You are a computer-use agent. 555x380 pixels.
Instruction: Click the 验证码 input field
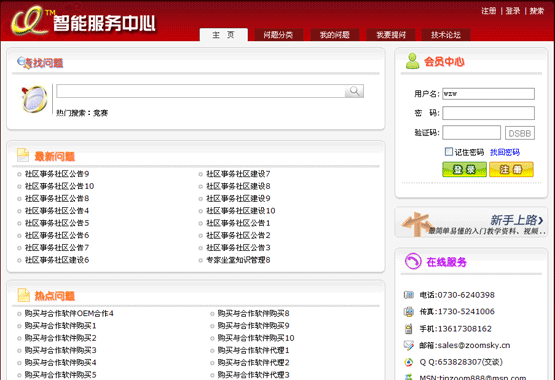click(x=471, y=133)
